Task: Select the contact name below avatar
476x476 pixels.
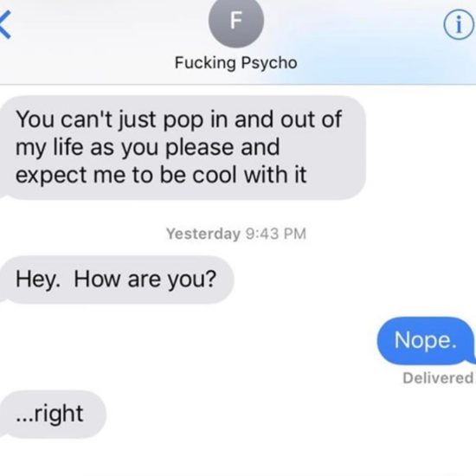Action: coord(236,63)
